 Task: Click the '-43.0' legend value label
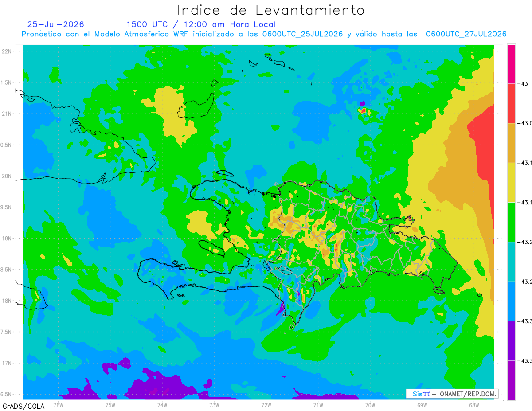[x=524, y=123]
